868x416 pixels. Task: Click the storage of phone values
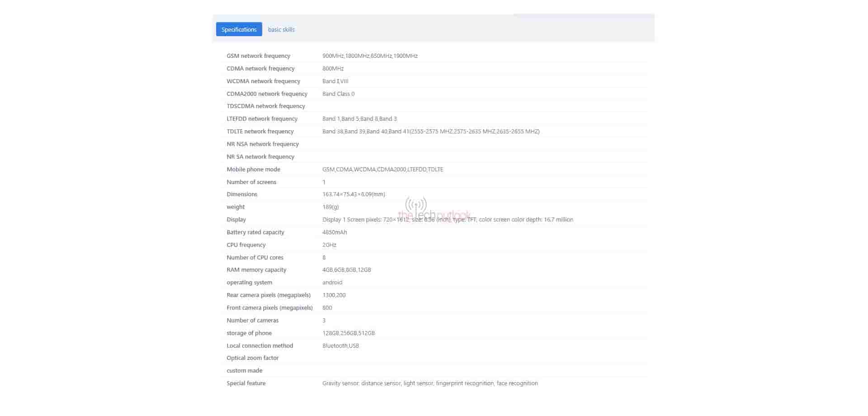(348, 333)
